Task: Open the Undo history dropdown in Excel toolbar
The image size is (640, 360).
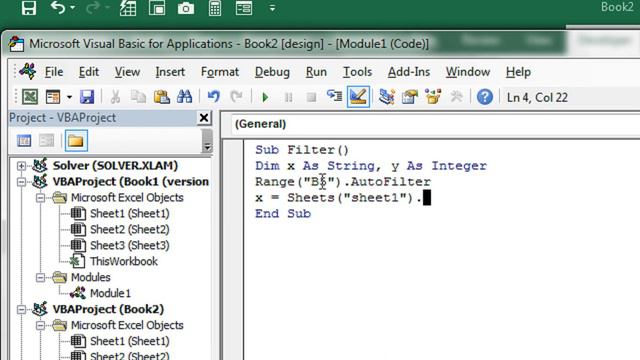Action: [73, 8]
